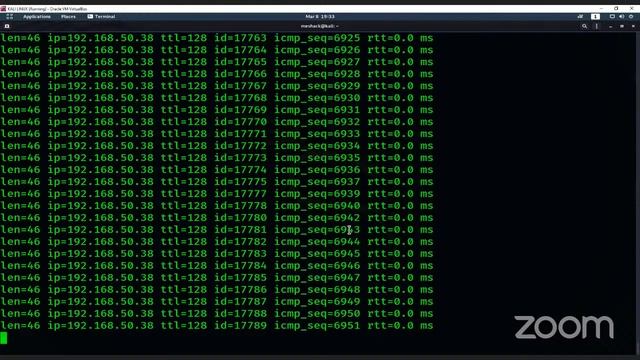Click text "icmp_seq=6940"
Viewport: 640px width, 360px height.
317,206
